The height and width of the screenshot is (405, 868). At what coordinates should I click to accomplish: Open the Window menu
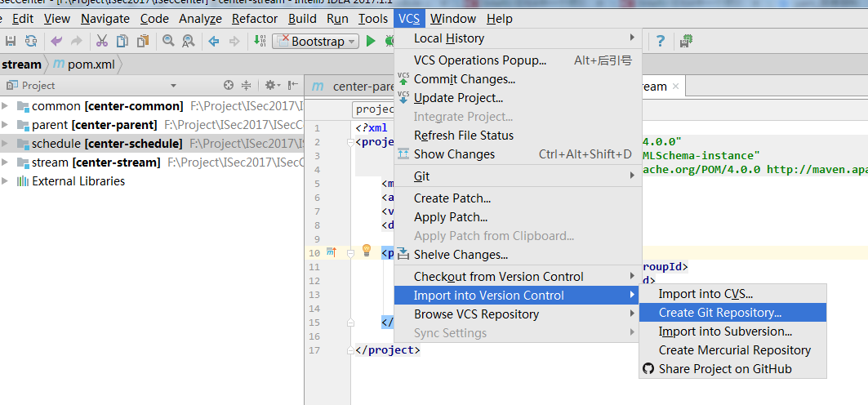pyautogui.click(x=453, y=19)
